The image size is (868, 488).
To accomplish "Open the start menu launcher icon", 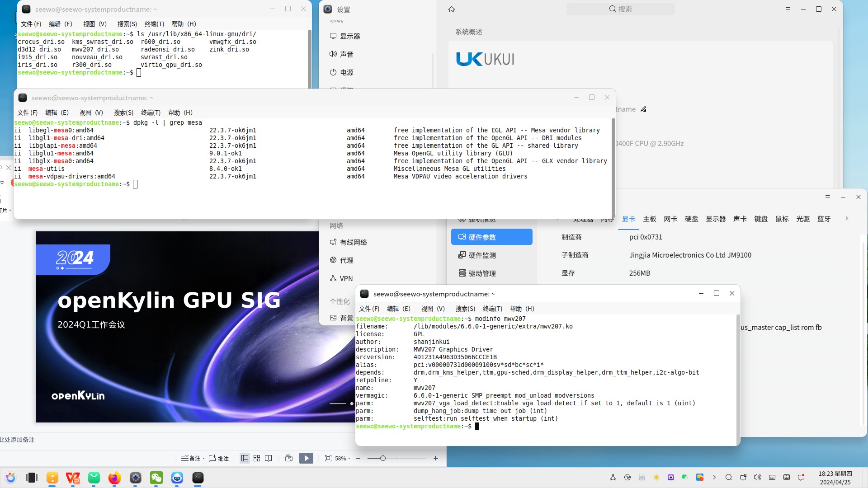I will (x=10, y=478).
